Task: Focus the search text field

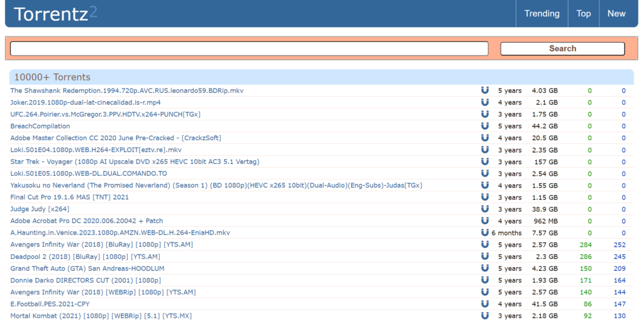Action: pos(249,48)
